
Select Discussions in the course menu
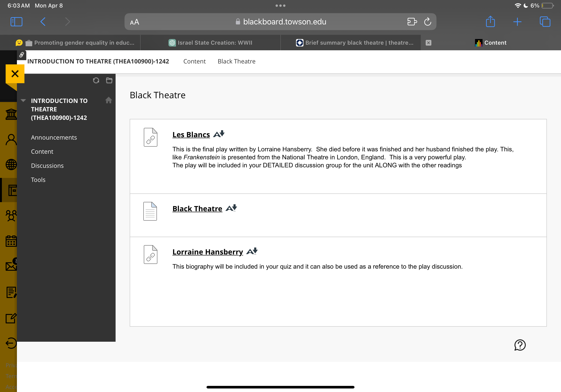(x=47, y=165)
